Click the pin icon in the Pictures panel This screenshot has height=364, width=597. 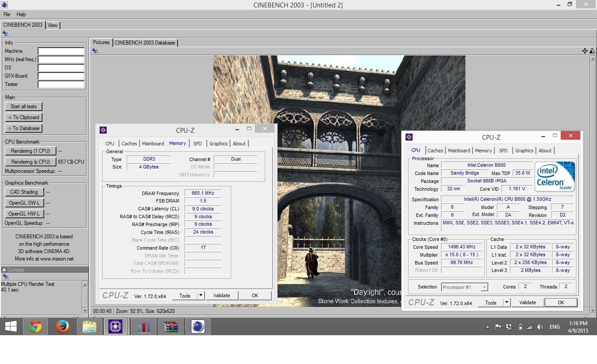click(x=95, y=51)
